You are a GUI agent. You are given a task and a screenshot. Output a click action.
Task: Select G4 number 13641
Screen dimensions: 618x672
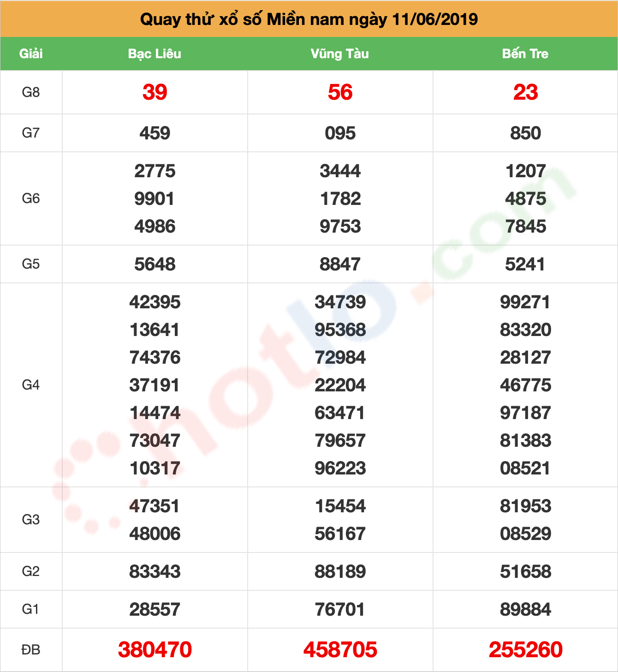(x=155, y=330)
